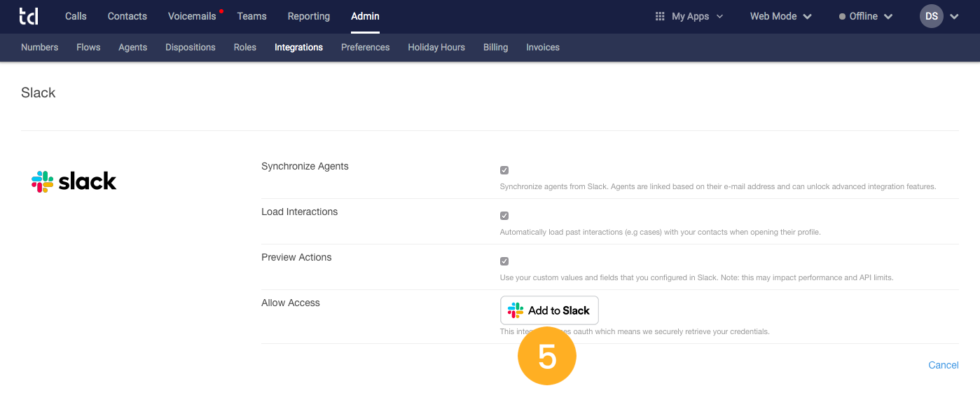Toggle the Preview Actions checkbox off
Viewport: 980px width, 414px height.
(504, 261)
